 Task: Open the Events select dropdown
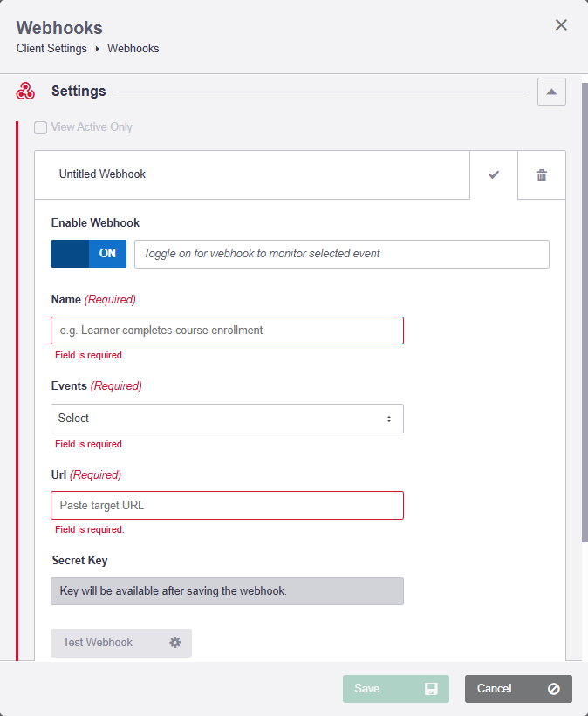pos(227,419)
